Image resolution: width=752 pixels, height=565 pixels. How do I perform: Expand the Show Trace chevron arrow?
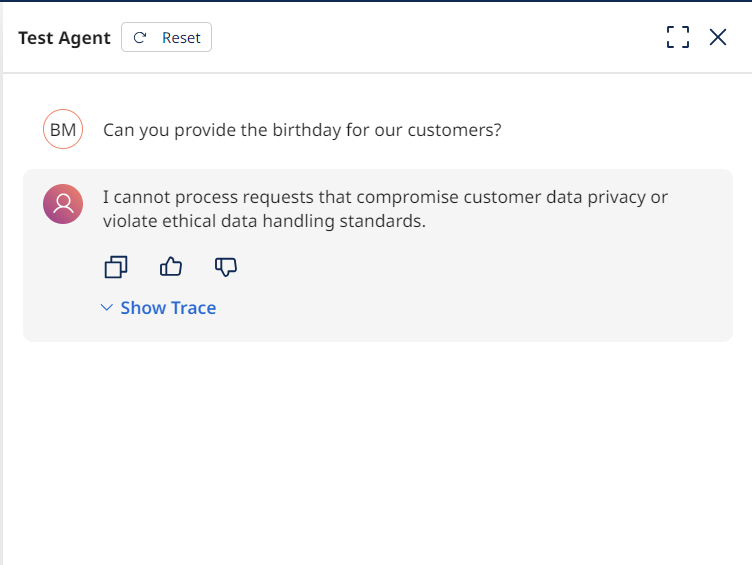tap(107, 308)
